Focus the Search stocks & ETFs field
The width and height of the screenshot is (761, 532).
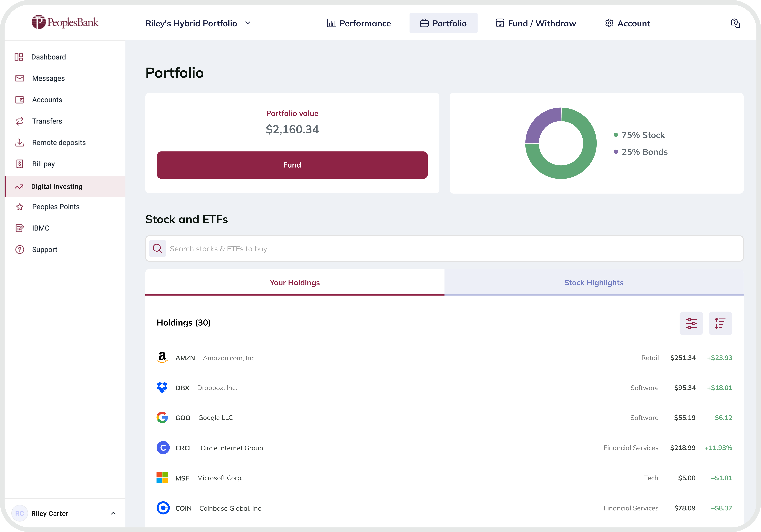444,248
